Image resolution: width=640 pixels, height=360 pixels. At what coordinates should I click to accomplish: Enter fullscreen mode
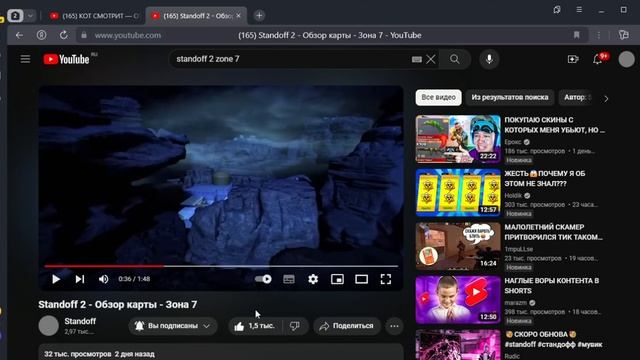(386, 279)
